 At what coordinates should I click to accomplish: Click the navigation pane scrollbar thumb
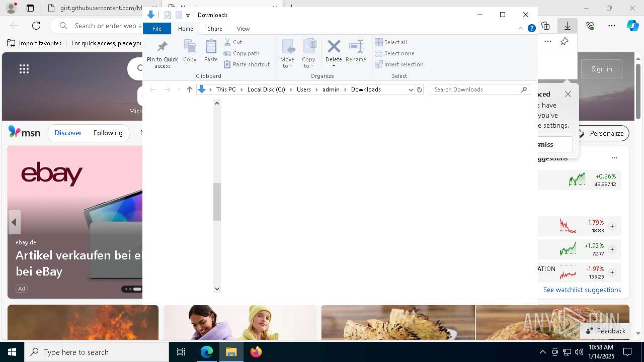coord(217,202)
